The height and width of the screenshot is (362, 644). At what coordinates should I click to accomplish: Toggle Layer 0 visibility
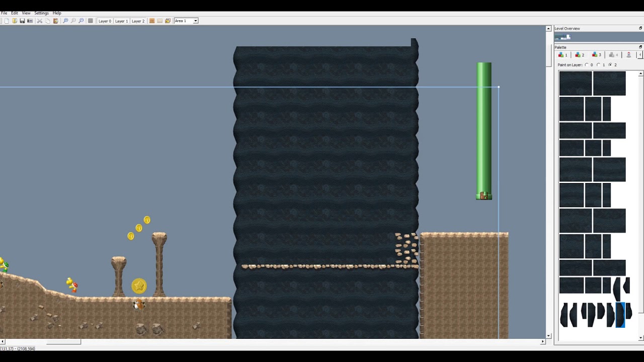105,21
